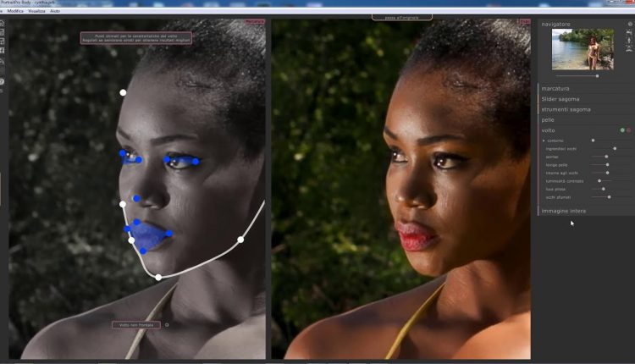Click the 'passa all'originale' button above the image
635x364 pixels.
(401, 18)
